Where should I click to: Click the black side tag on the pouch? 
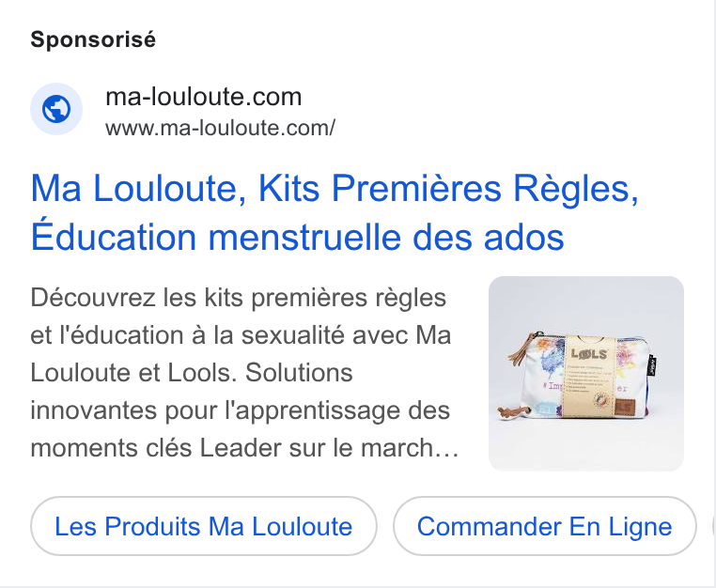(652, 365)
